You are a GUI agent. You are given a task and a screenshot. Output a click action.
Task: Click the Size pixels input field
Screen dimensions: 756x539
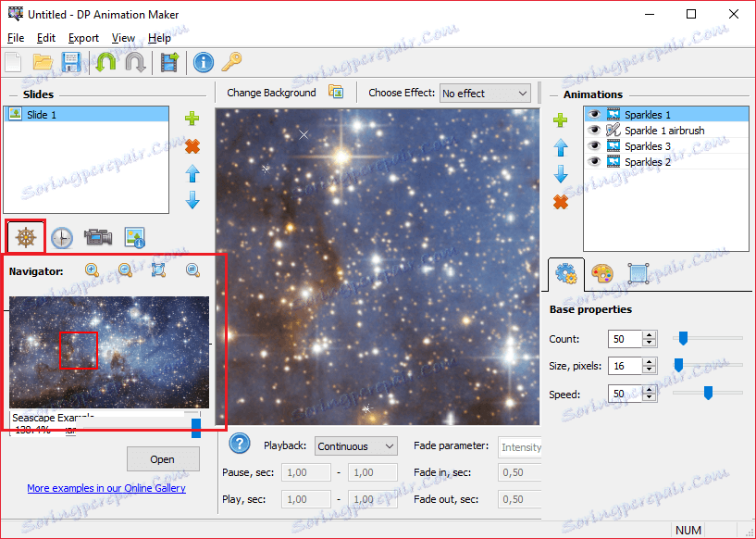coord(626,366)
